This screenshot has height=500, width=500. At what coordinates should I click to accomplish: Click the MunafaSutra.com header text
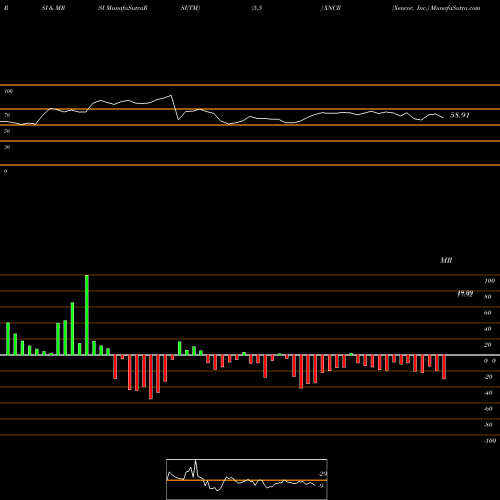(455, 8)
